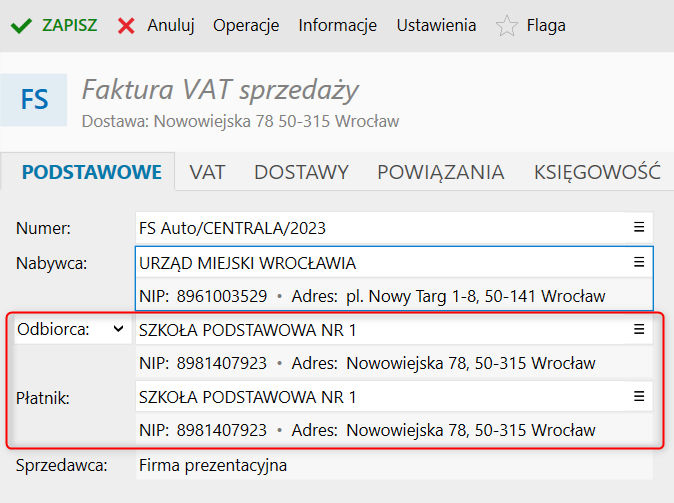Open the list icon in Odbiorca field
The image size is (674, 503).
click(639, 329)
